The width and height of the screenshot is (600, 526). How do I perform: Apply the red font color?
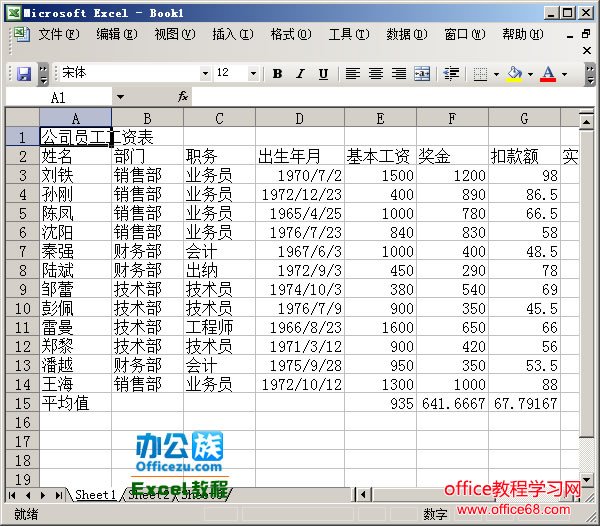point(548,74)
